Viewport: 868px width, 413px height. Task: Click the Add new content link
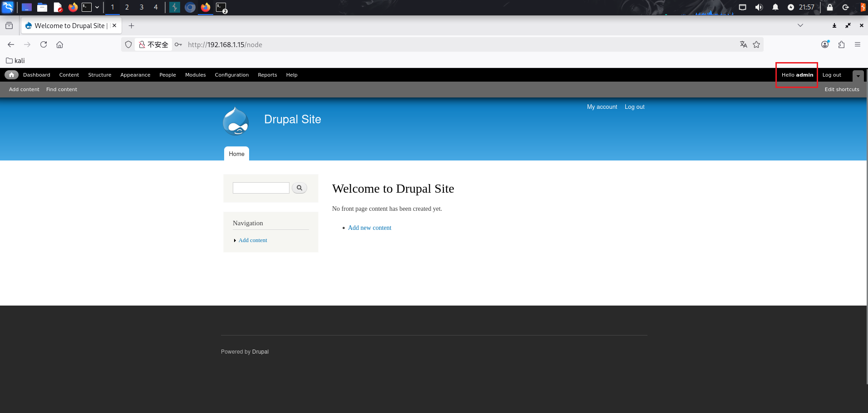(369, 228)
